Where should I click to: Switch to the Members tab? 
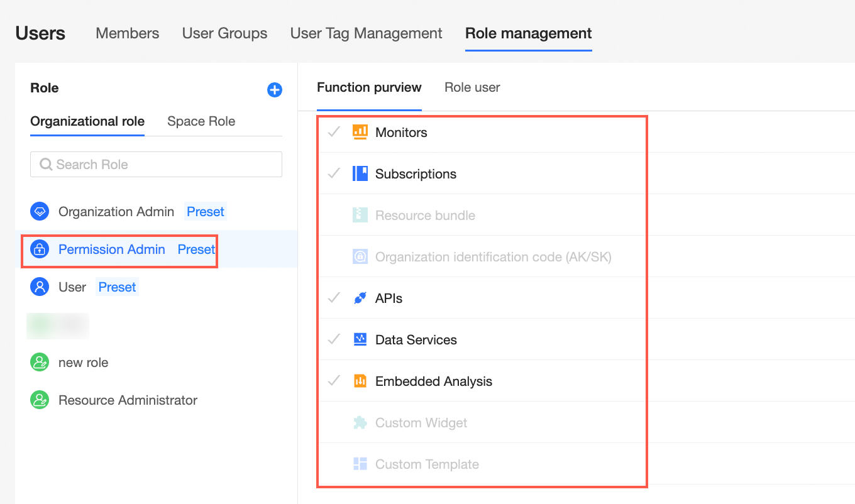pos(127,33)
